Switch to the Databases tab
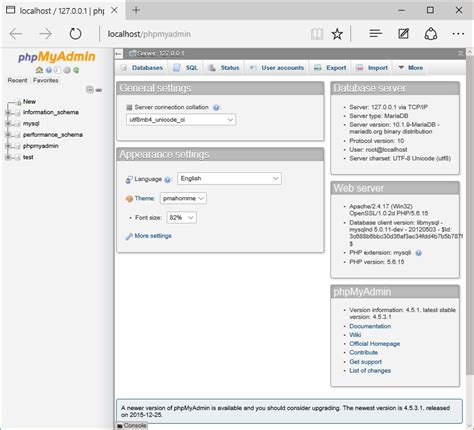The height and width of the screenshot is (430, 474). pos(142,68)
